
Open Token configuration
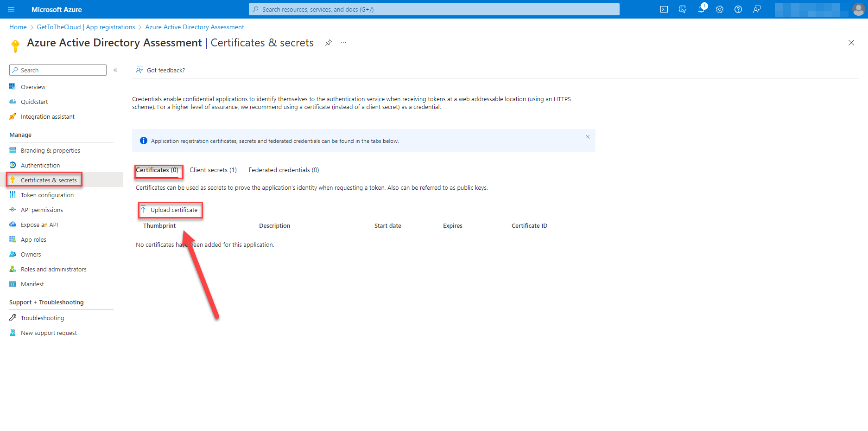[47, 195]
